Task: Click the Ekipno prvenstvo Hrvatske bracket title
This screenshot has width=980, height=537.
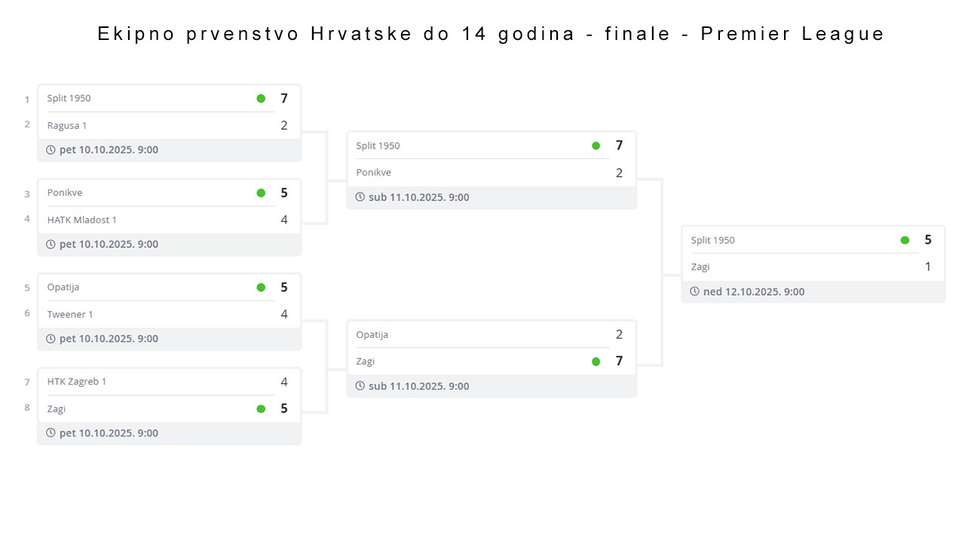Action: (491, 34)
